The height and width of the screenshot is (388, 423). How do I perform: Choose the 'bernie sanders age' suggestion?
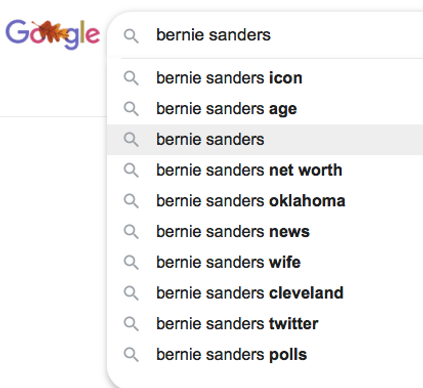(265, 109)
